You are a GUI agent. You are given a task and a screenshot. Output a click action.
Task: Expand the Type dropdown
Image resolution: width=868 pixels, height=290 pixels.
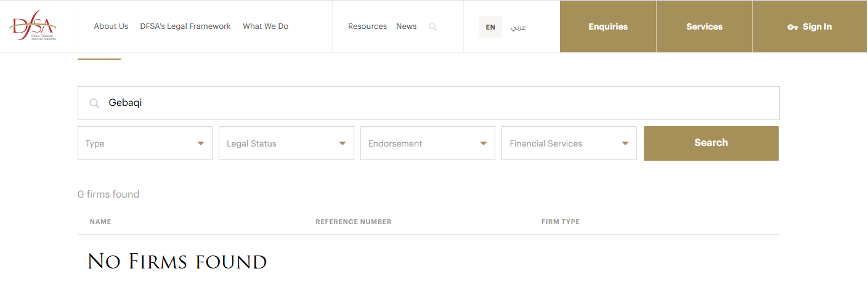(x=145, y=143)
